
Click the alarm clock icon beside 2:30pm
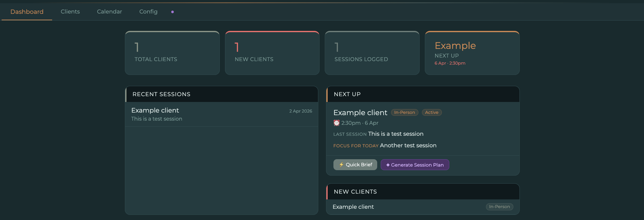click(337, 123)
